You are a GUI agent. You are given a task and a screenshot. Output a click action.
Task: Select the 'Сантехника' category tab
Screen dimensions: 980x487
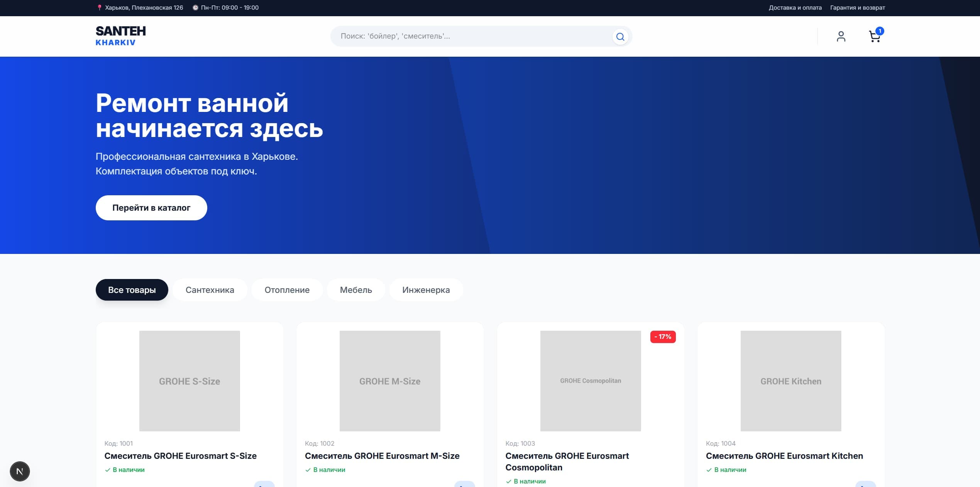click(210, 290)
